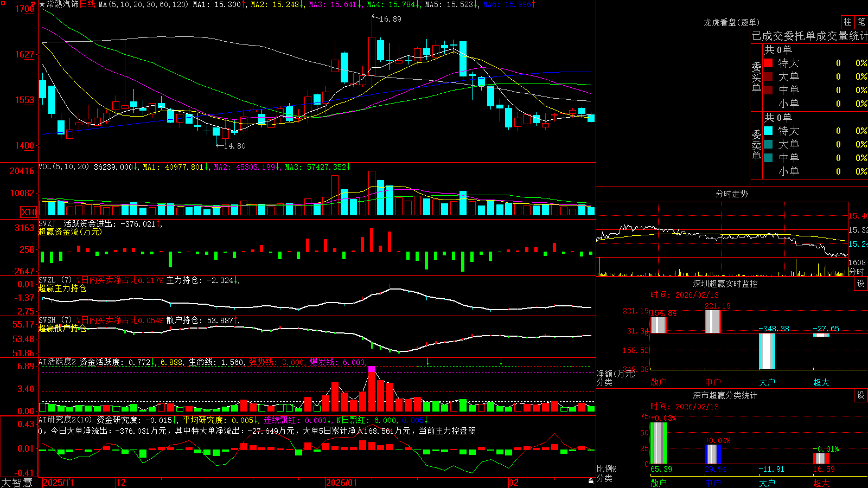The width and height of the screenshot is (868, 488).
Task: Click the 散户持仓: 53.887 value
Action: 203,320
